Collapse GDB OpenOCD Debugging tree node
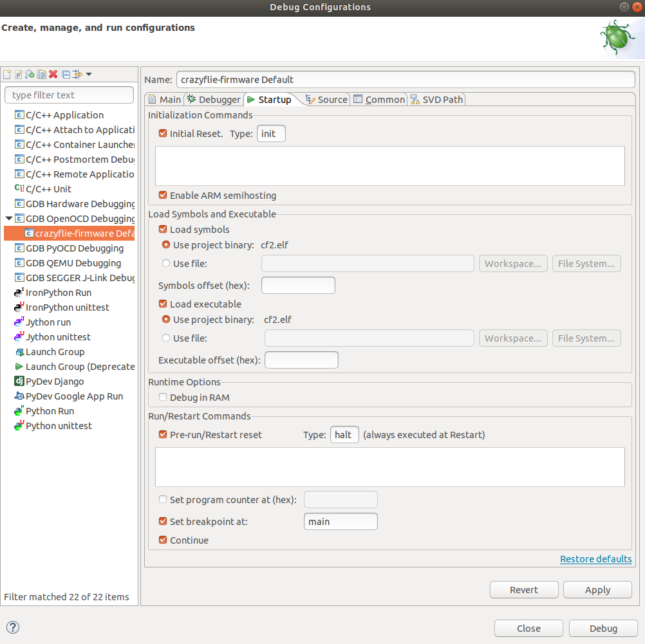This screenshot has height=644, width=645. pyautogui.click(x=8, y=219)
